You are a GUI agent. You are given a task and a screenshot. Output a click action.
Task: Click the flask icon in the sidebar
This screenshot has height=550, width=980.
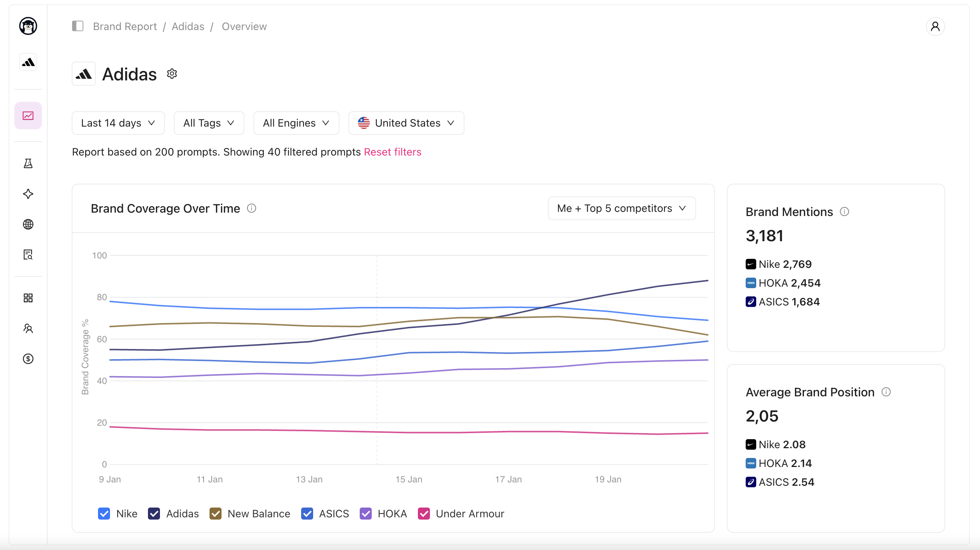pyautogui.click(x=28, y=164)
